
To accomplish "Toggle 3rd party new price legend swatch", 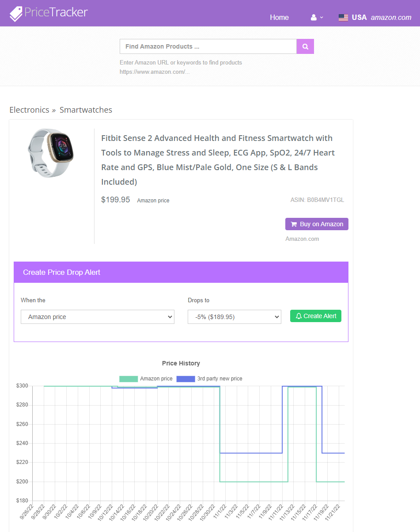I will 185,379.
